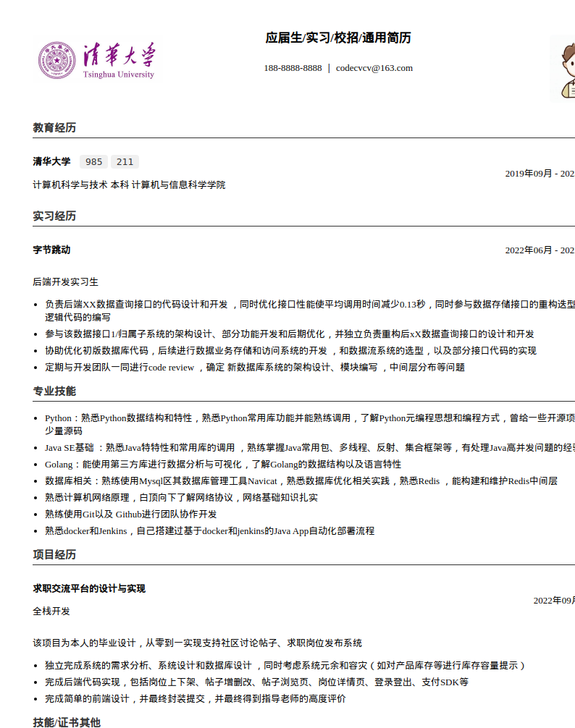This screenshot has width=575, height=728.
Task: Click bullet starting 参与该数据接口
Action: pyautogui.click(x=290, y=334)
